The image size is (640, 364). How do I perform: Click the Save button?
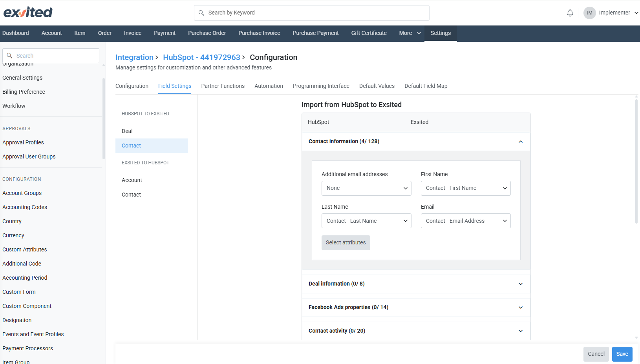622,354
